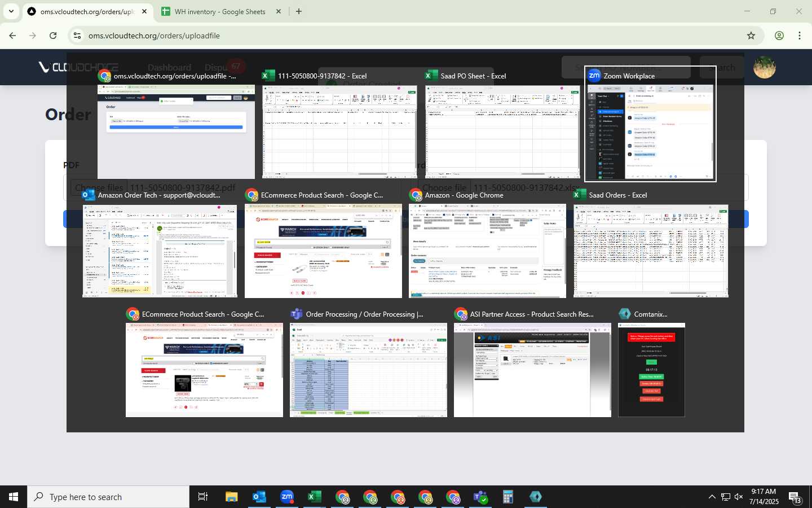Open the Comtanix app in the taskbar

click(x=536, y=497)
